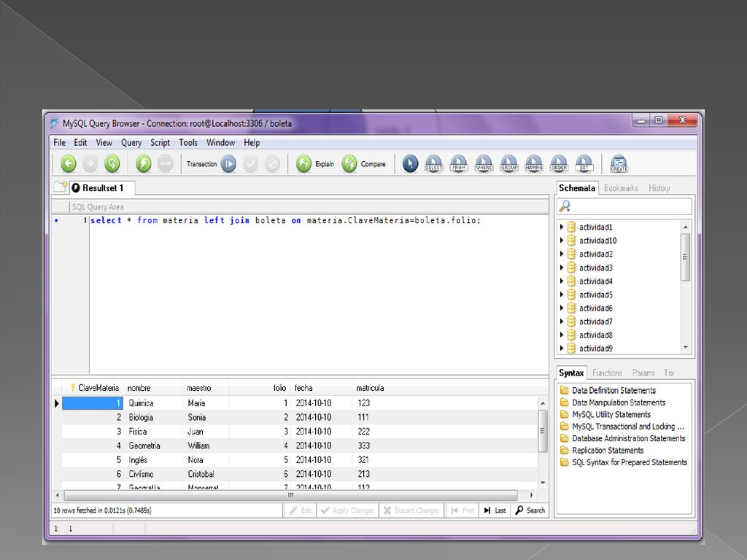Image resolution: width=747 pixels, height=560 pixels.
Task: Click the Stop execution toolbar button
Action: point(166,164)
